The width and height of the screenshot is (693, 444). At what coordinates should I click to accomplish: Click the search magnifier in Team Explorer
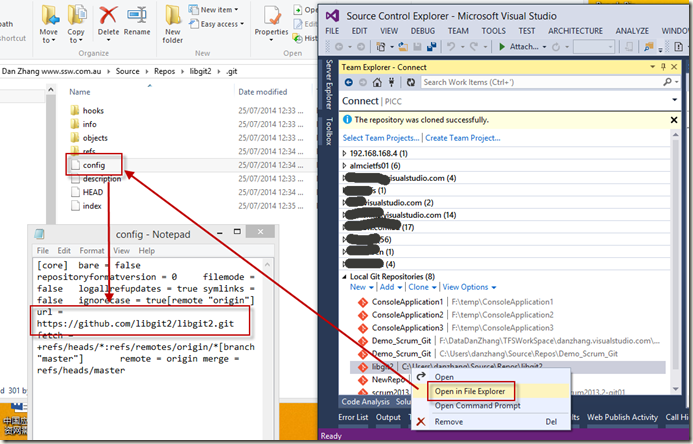[667, 82]
